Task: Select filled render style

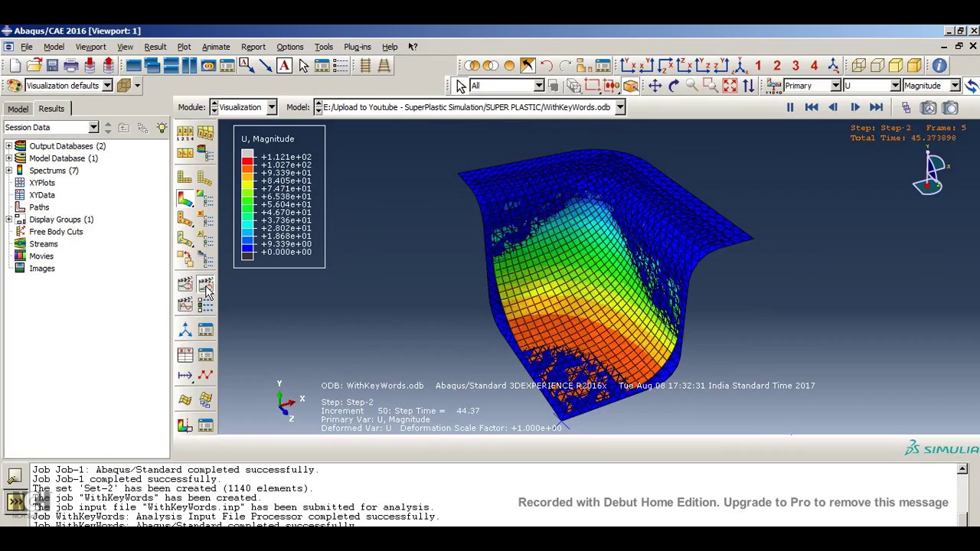Action: 896,66
